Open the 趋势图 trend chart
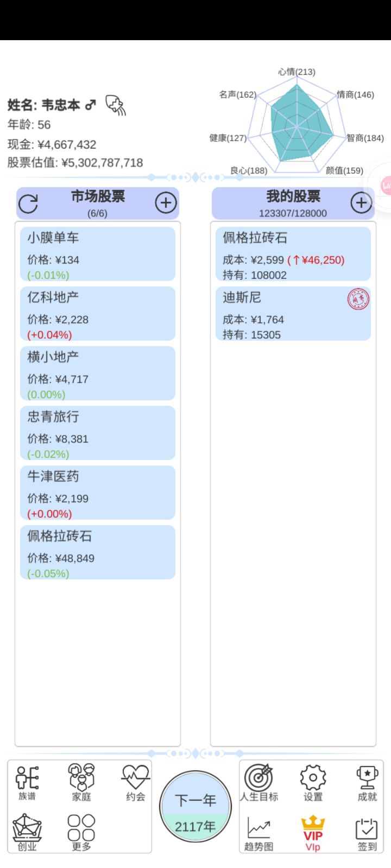The height and width of the screenshot is (868, 391). (259, 833)
